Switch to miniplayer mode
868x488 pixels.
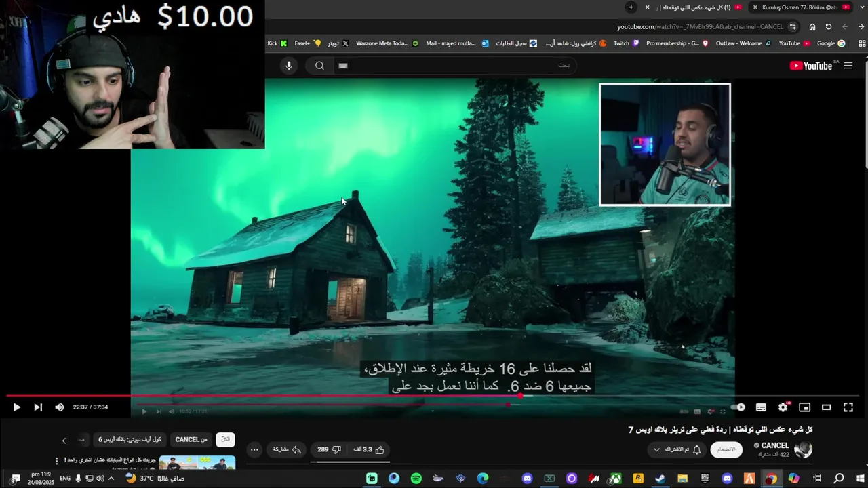coord(804,407)
